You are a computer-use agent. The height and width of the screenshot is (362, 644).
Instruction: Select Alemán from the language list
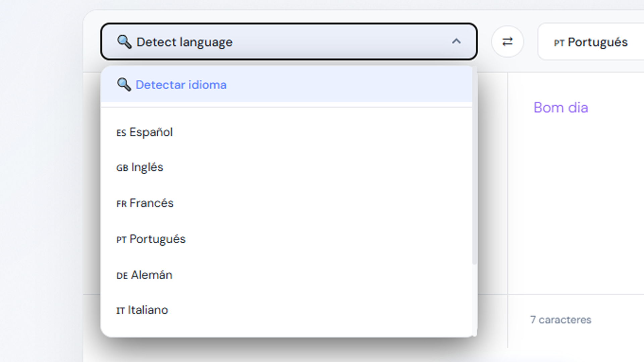[x=151, y=275]
